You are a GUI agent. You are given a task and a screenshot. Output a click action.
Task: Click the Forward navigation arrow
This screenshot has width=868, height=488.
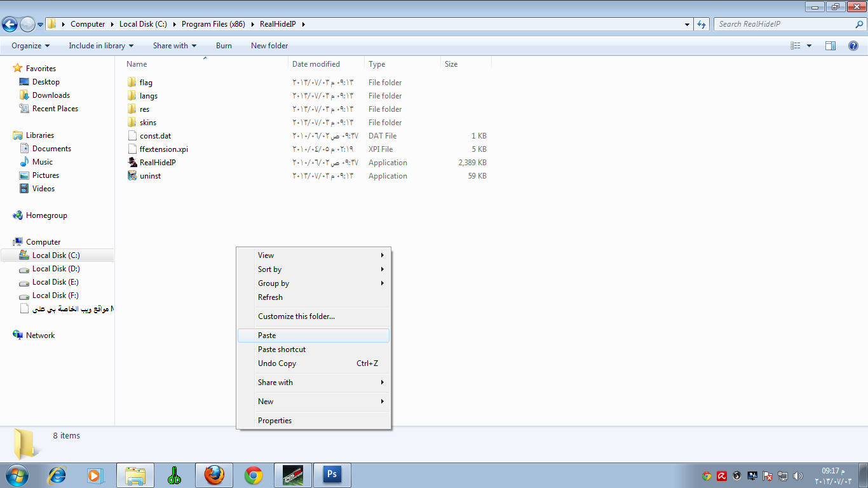pyautogui.click(x=27, y=25)
